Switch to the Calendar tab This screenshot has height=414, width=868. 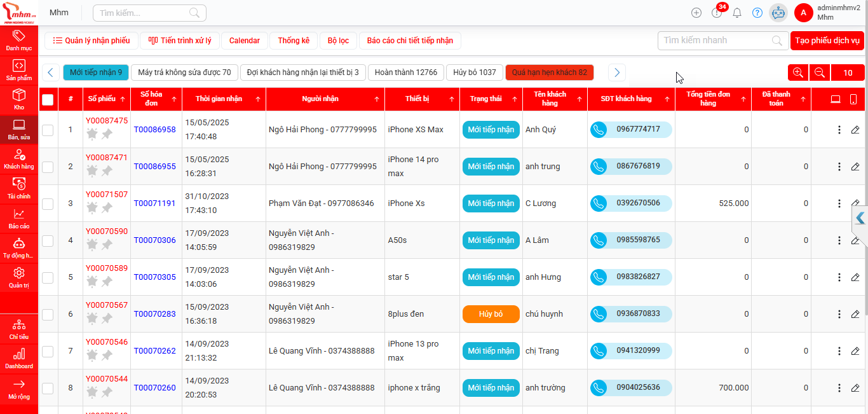pyautogui.click(x=244, y=40)
